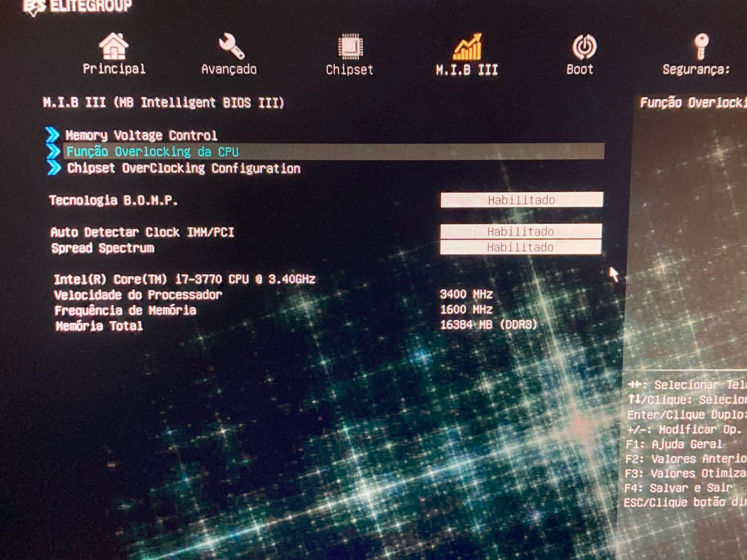The width and height of the screenshot is (747, 560).
Task: Select the M.I.B III chart icon
Action: (x=467, y=47)
